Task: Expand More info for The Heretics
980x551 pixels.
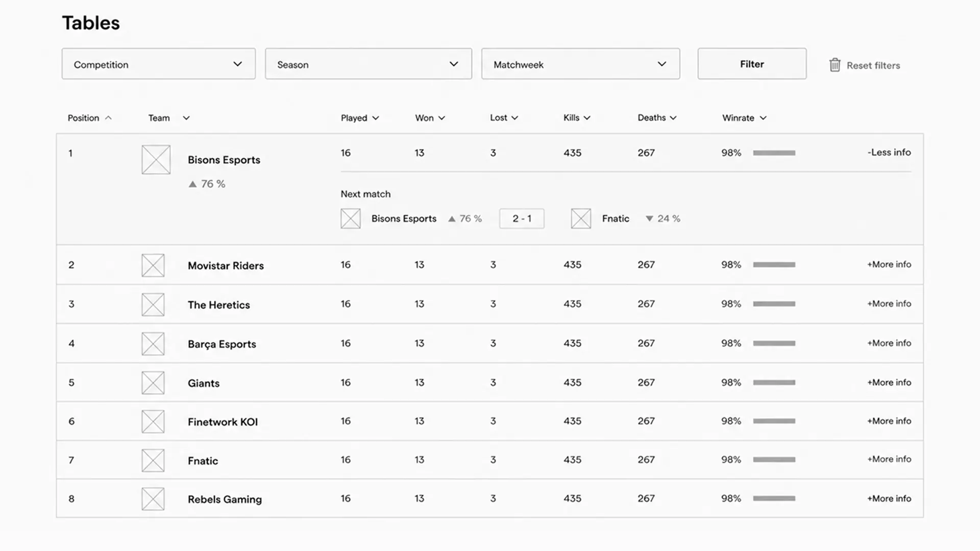Action: click(889, 304)
